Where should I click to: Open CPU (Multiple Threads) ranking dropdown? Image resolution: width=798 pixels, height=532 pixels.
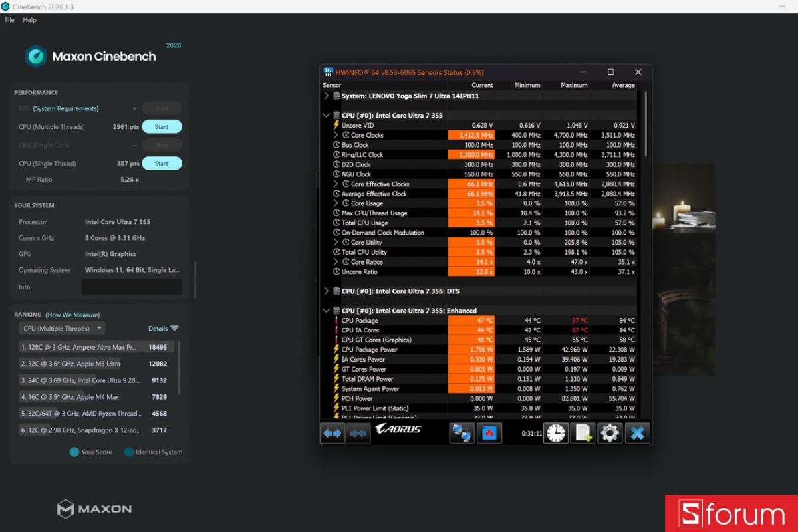click(62, 329)
